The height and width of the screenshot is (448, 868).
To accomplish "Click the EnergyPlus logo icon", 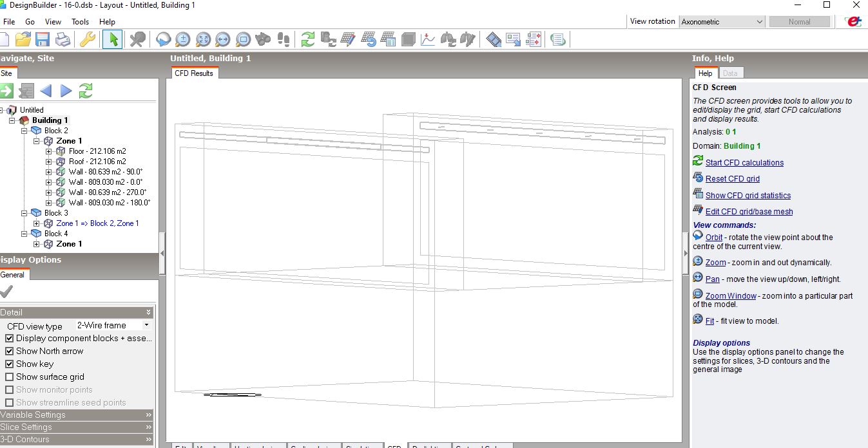I will point(854,21).
